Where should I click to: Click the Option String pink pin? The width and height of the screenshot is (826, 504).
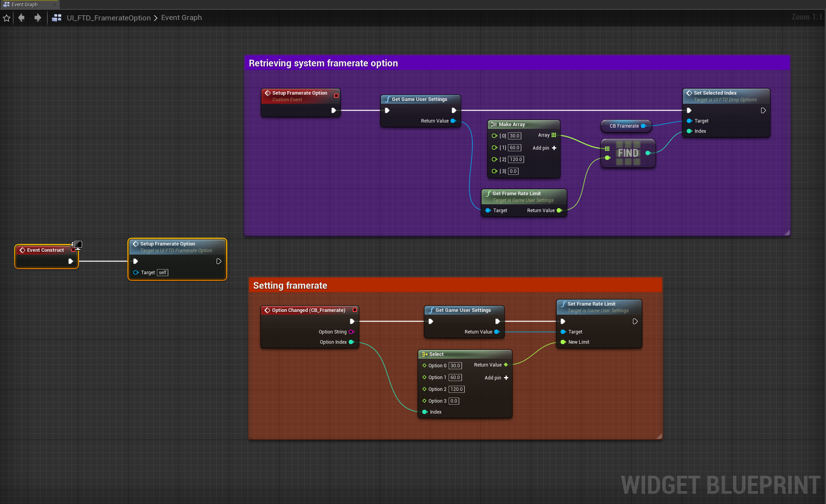(351, 332)
